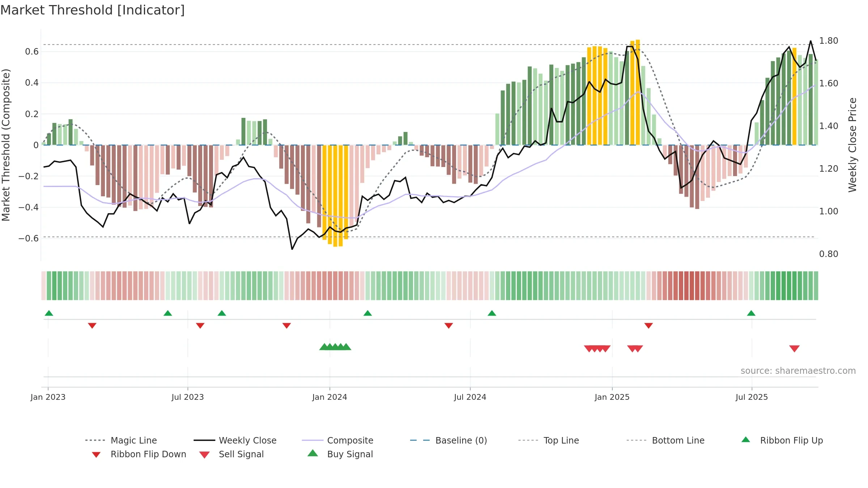868x488 pixels.
Task: Click the 0.6 left axis tick label
Action: tap(32, 52)
